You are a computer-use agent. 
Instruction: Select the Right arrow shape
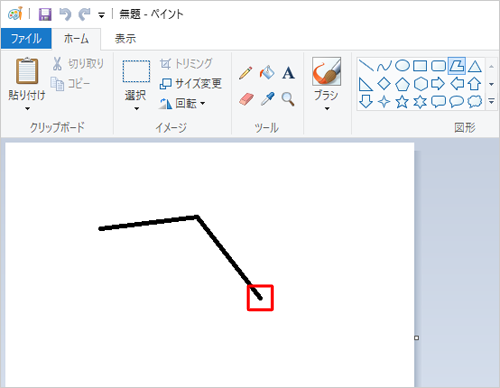click(438, 84)
